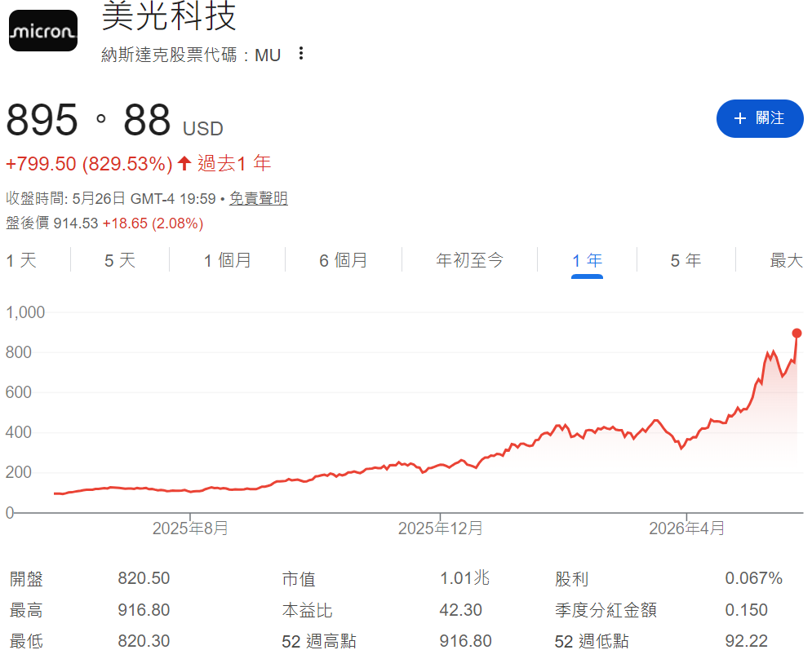
Task: Click the Micron company logo
Action: click(43, 30)
